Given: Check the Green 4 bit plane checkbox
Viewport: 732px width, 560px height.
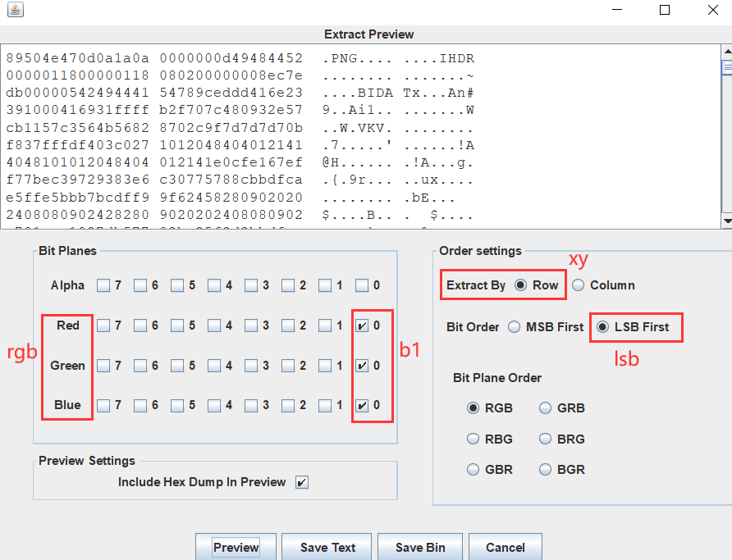Looking at the screenshot, I should pos(214,366).
